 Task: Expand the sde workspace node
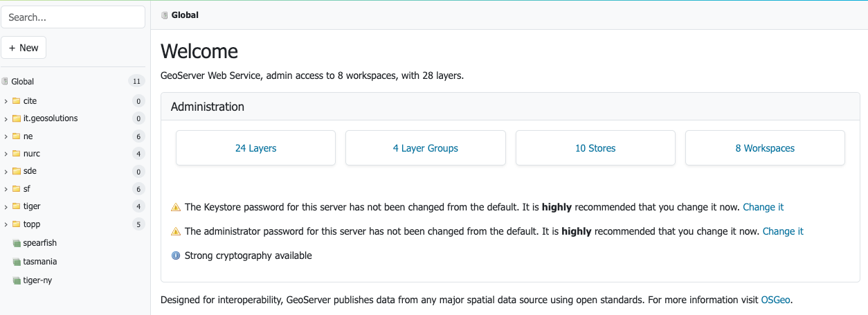pyautogui.click(x=6, y=172)
